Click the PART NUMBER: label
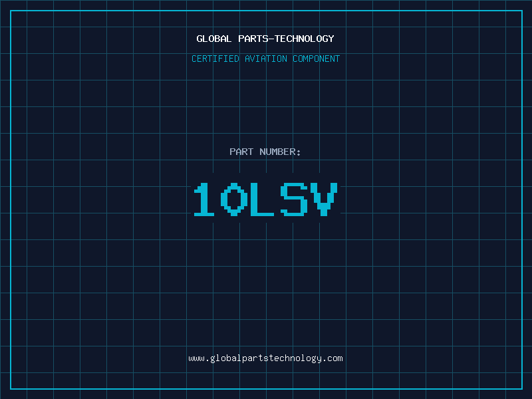The height and width of the screenshot is (399, 532). [x=265, y=152]
